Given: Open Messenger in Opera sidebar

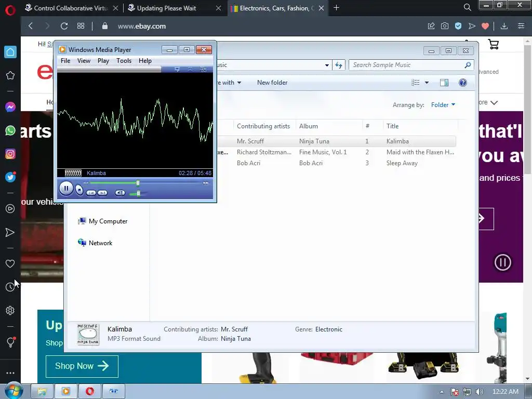Looking at the screenshot, I should point(10,107).
